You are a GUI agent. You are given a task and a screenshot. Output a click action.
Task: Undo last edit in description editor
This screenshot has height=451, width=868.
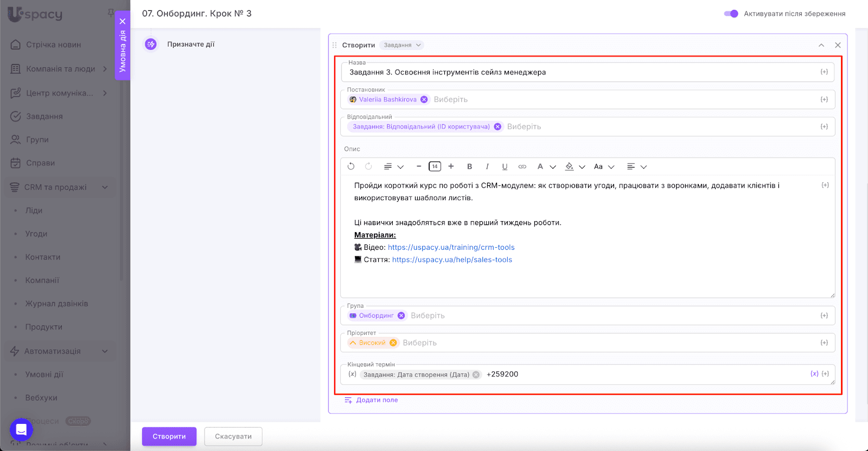[351, 166]
